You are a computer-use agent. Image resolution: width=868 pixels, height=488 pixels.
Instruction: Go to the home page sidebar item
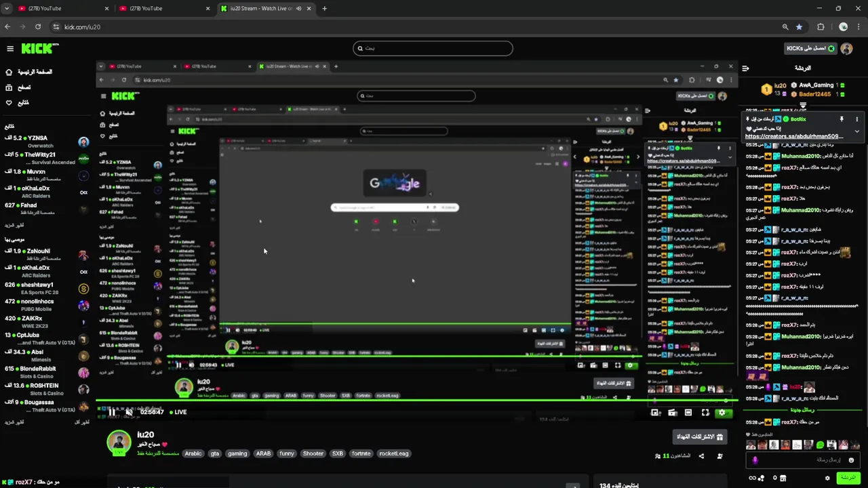(x=28, y=72)
